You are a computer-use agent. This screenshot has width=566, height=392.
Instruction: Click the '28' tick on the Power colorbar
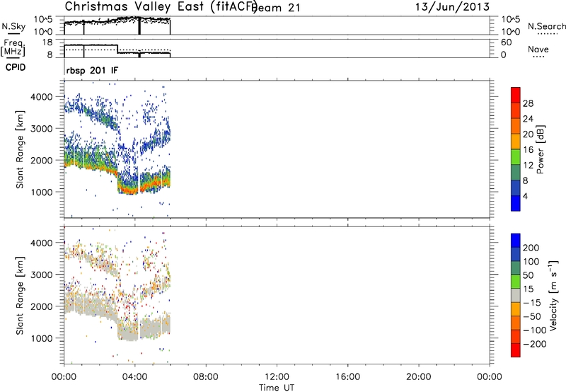click(x=528, y=103)
